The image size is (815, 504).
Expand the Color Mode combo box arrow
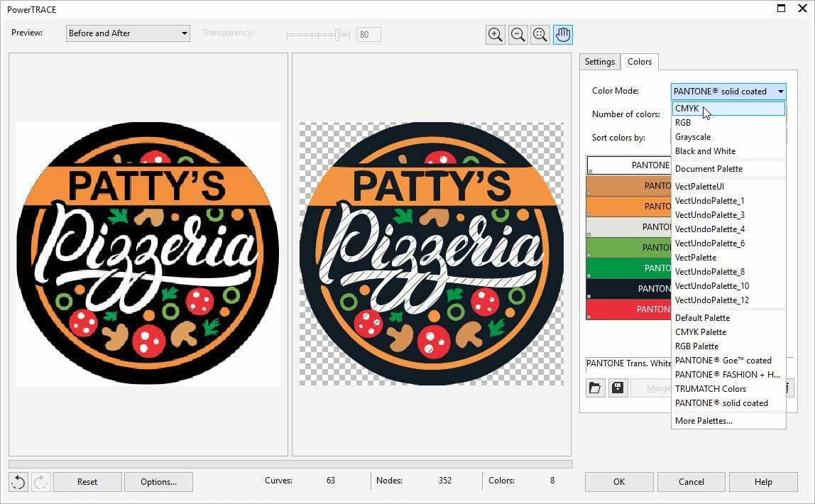[x=780, y=92]
